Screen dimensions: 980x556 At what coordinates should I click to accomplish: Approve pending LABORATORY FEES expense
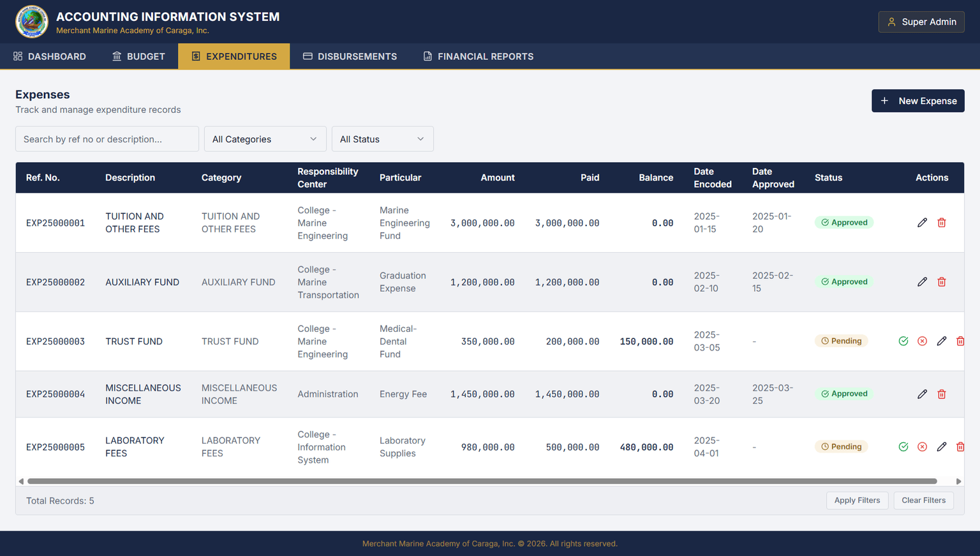[903, 447]
